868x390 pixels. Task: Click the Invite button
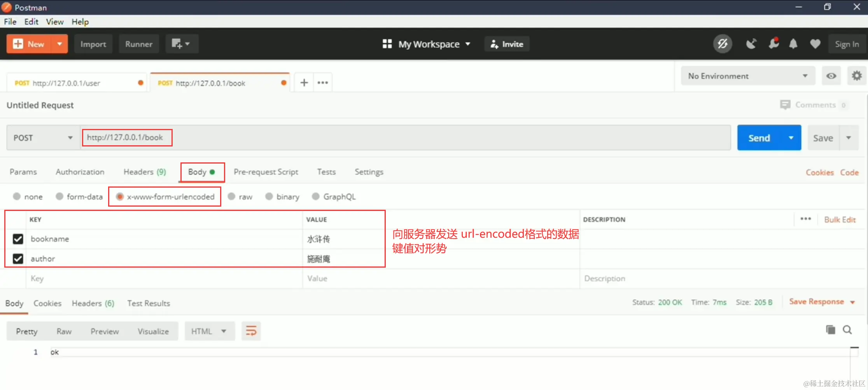507,44
